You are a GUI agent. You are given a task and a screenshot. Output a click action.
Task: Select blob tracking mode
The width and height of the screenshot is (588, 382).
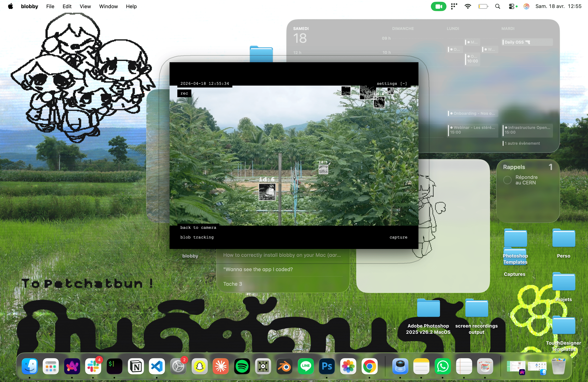(197, 237)
